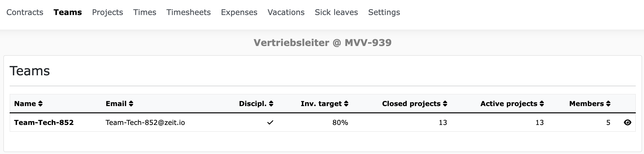
Task: Click the Name column sort arrows
Action: tap(40, 104)
